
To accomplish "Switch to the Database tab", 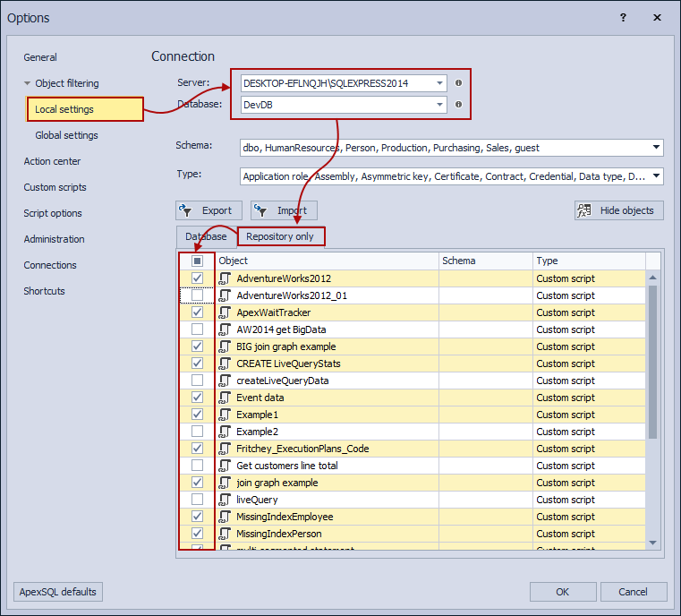I will tap(206, 236).
